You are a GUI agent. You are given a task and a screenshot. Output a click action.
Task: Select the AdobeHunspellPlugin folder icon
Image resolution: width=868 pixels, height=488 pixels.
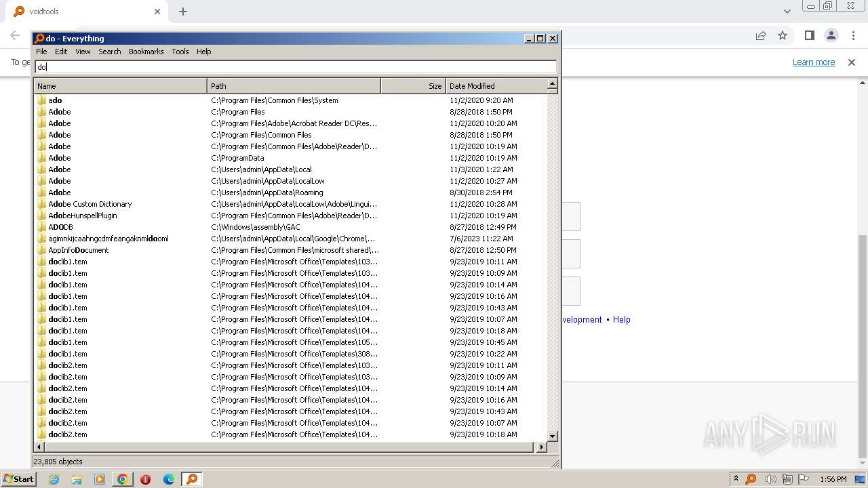[41, 216]
